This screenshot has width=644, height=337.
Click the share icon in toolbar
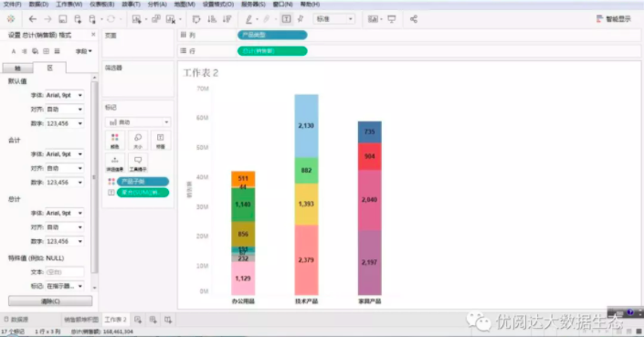(414, 19)
